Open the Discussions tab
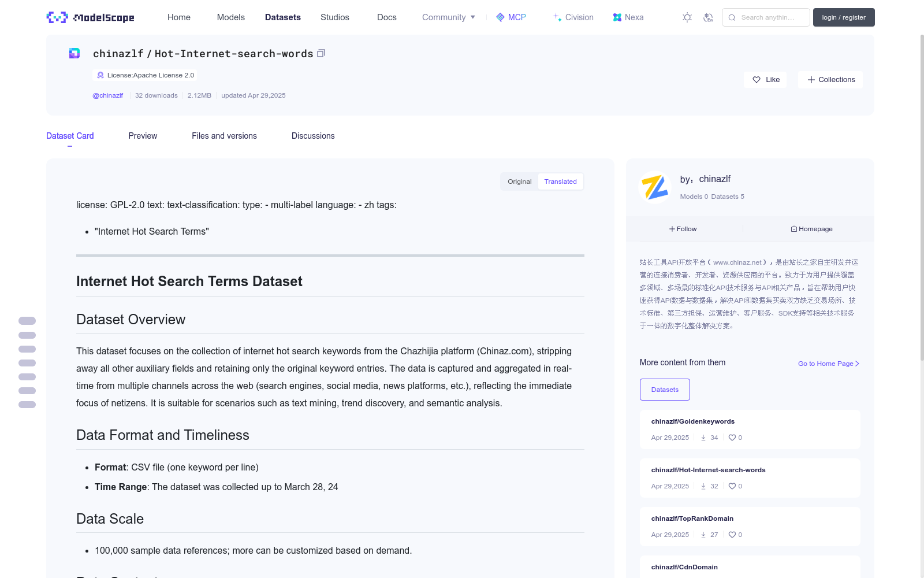924x578 pixels. click(x=313, y=136)
